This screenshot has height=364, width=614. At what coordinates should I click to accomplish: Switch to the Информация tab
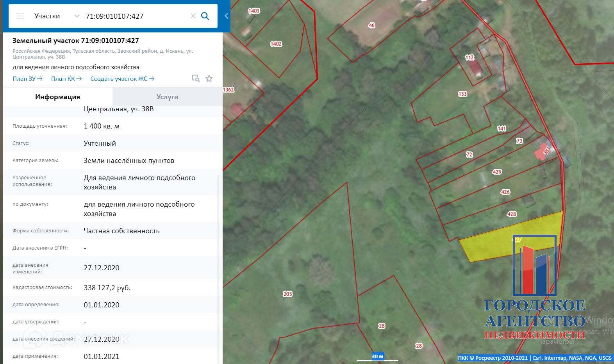tap(58, 97)
